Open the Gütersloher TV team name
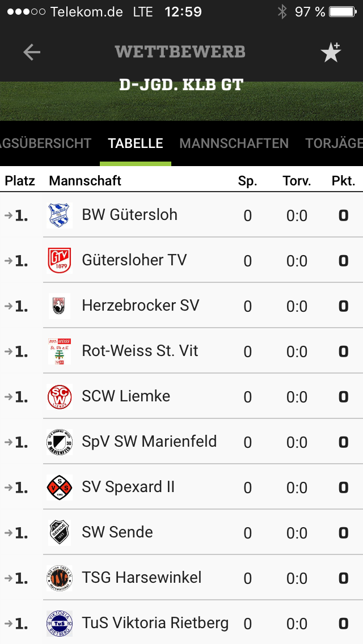The image size is (363, 644). pos(134,260)
